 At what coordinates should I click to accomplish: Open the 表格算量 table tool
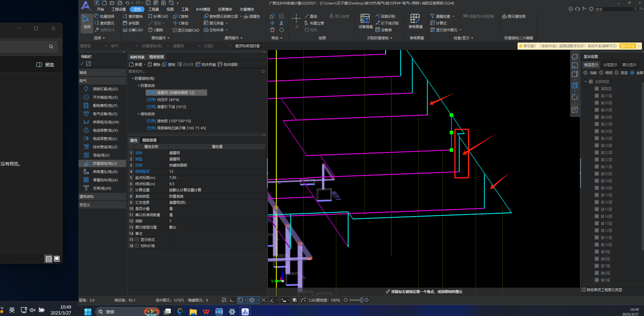pyautogui.click(x=415, y=21)
